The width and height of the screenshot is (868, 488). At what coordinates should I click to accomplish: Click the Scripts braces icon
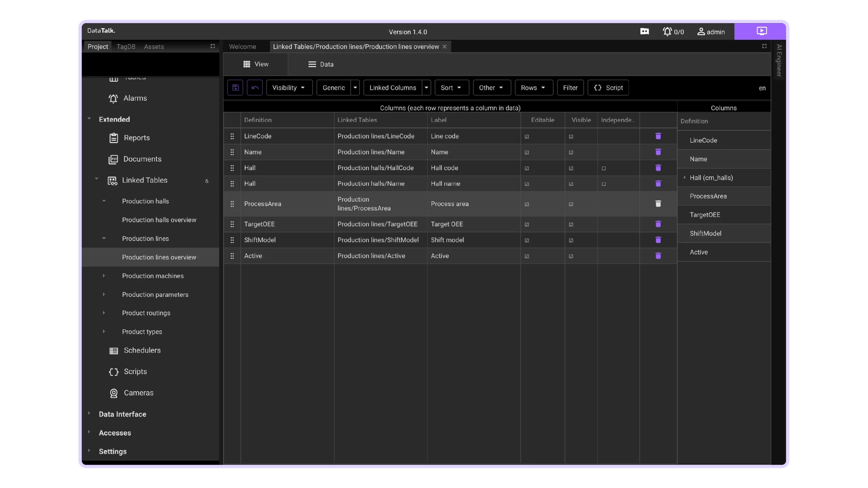[x=114, y=372]
